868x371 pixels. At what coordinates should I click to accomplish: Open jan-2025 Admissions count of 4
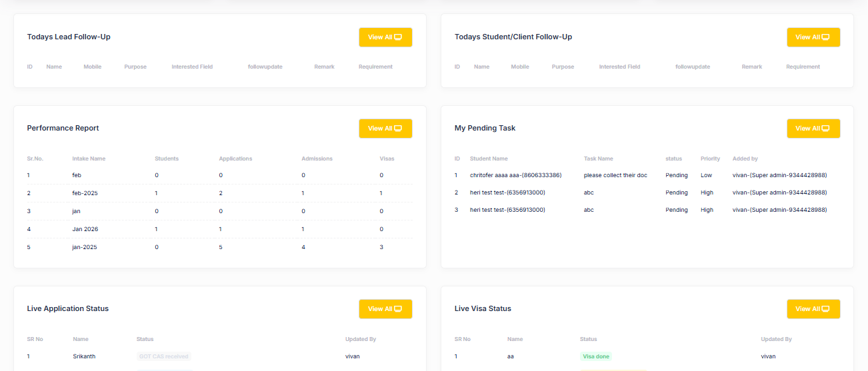click(303, 247)
